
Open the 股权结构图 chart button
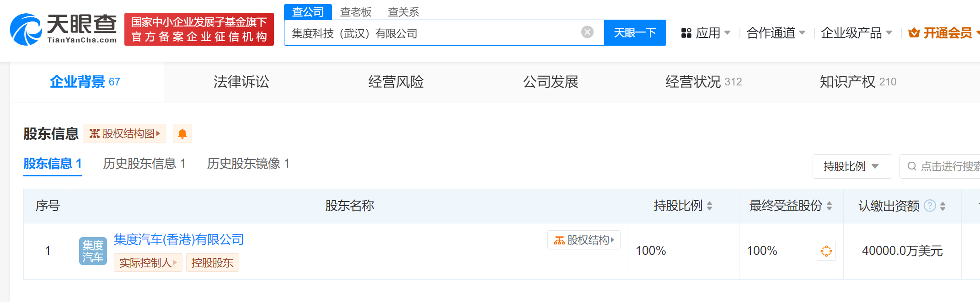click(x=124, y=133)
